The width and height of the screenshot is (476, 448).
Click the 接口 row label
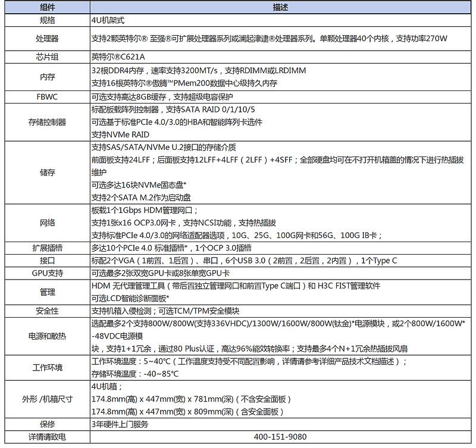click(x=48, y=261)
